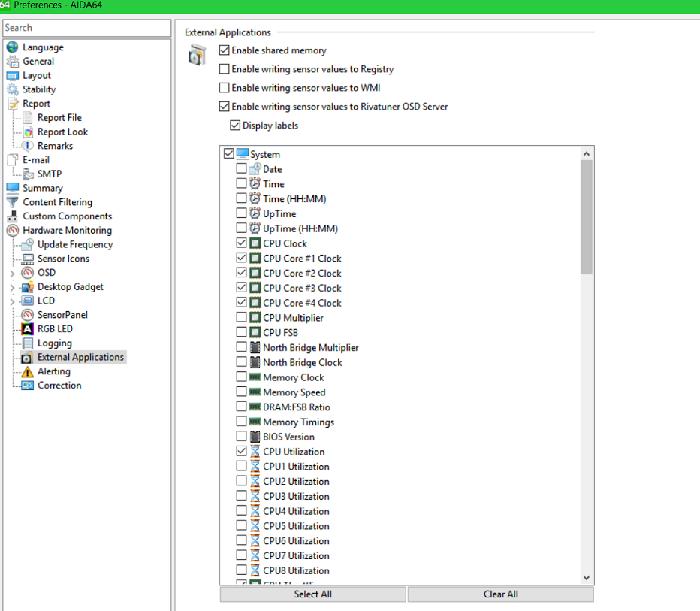
Task: Select the Time (HH:MM) row
Action: pyautogui.click(x=294, y=198)
